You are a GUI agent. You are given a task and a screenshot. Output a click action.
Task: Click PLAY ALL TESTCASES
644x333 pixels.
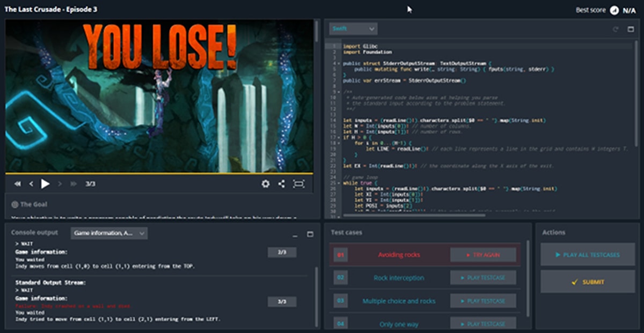[587, 255]
